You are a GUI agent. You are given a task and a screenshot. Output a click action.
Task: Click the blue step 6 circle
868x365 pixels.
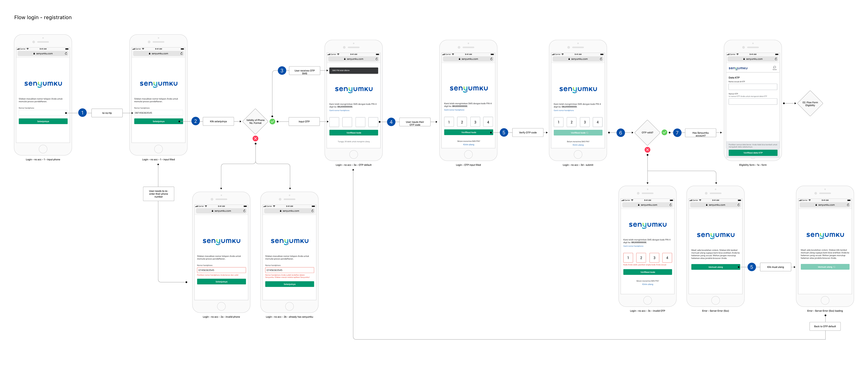tap(620, 133)
